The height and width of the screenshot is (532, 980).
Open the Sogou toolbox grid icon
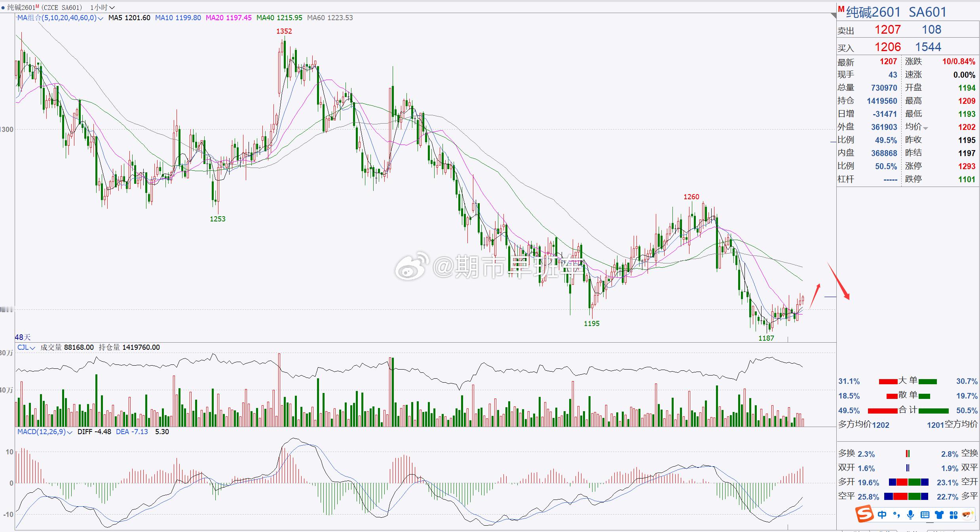[953, 515]
